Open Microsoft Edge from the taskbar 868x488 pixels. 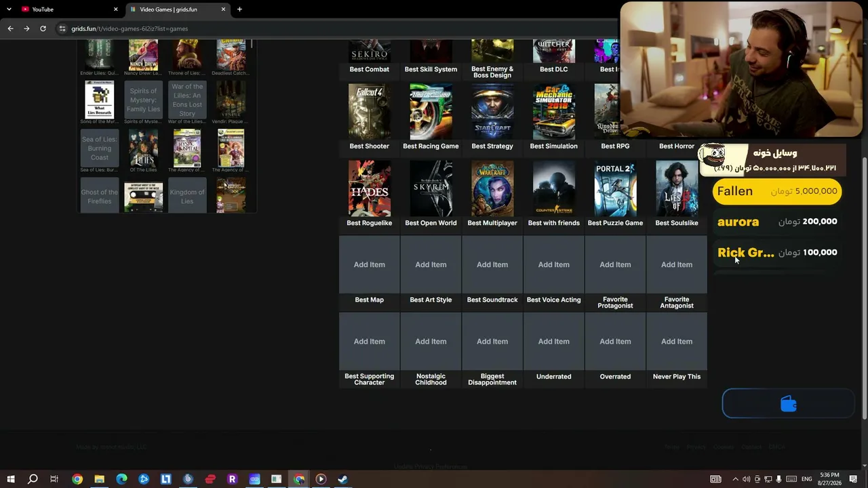[121, 479]
